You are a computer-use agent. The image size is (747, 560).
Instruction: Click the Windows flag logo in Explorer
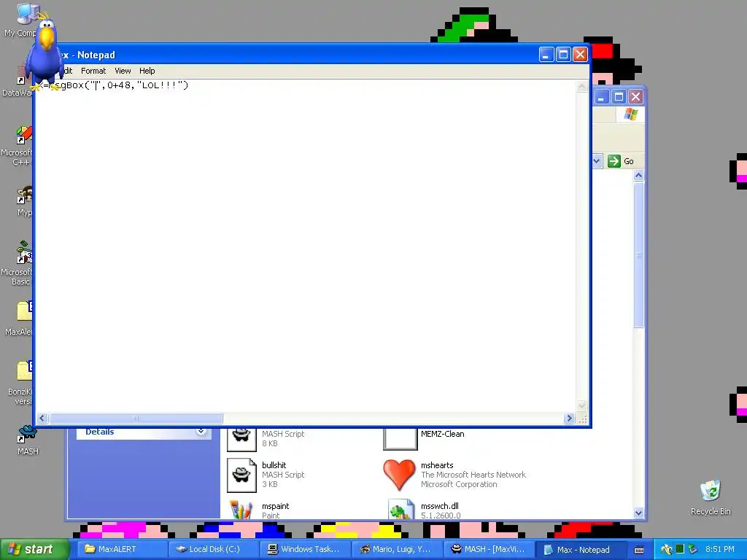630,114
